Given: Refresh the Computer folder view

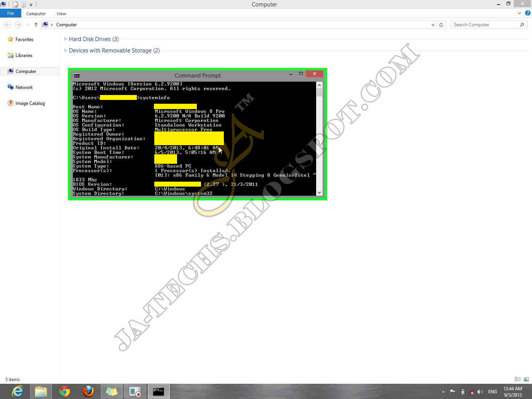Looking at the screenshot, I should tap(441, 24).
